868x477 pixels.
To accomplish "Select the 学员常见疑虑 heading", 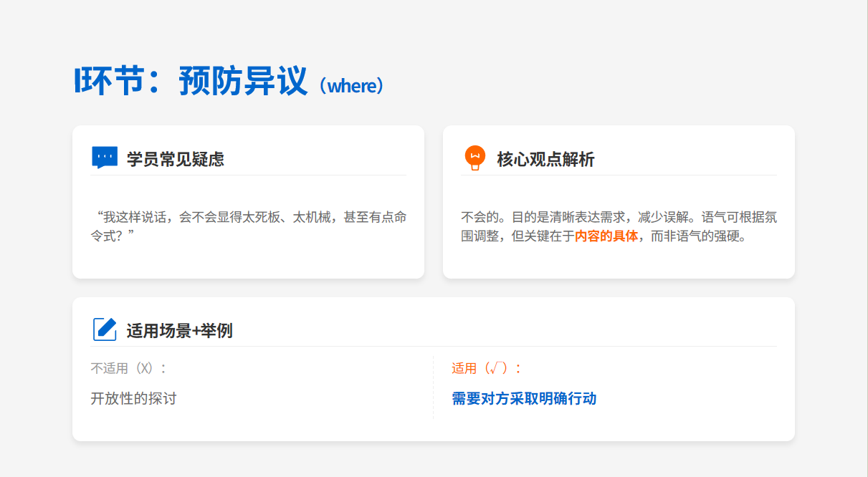I will point(175,159).
